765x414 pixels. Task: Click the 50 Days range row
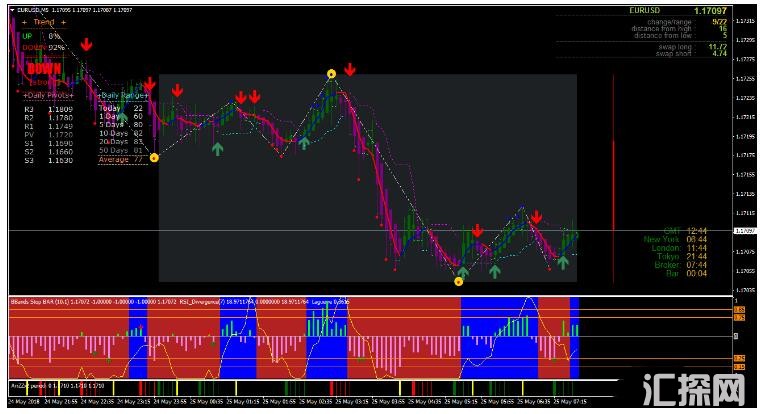121,151
